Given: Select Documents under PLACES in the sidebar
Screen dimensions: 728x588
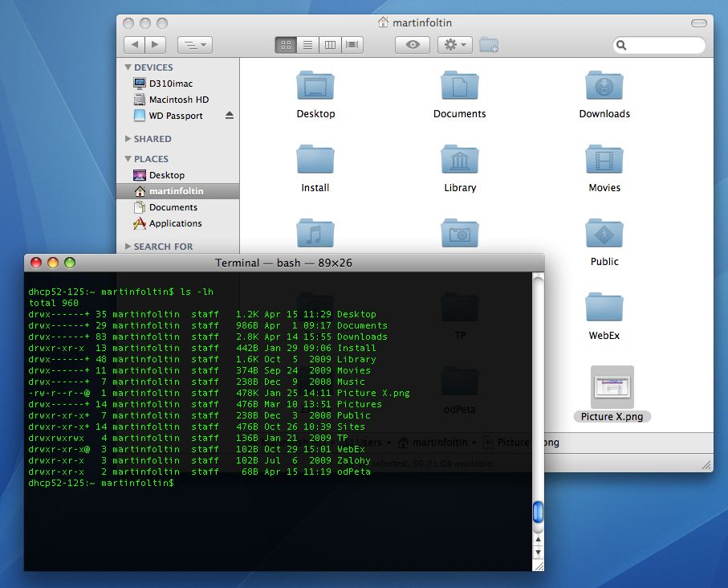Looking at the screenshot, I should (x=178, y=207).
